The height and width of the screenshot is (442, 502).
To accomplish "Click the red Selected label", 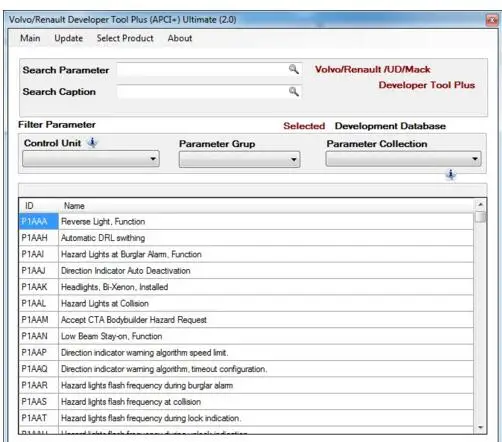I will [304, 126].
